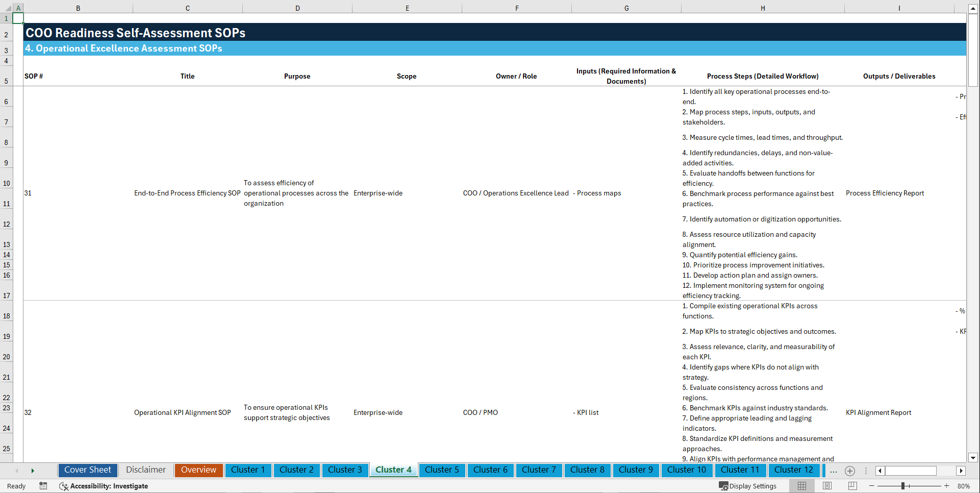Viewport: 980px width, 493px height.
Task: Select column F header
Action: point(516,8)
